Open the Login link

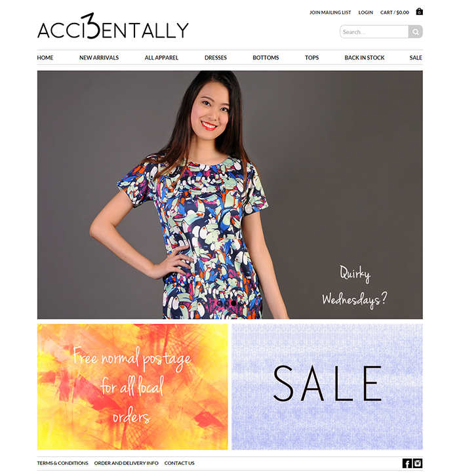pyautogui.click(x=365, y=12)
